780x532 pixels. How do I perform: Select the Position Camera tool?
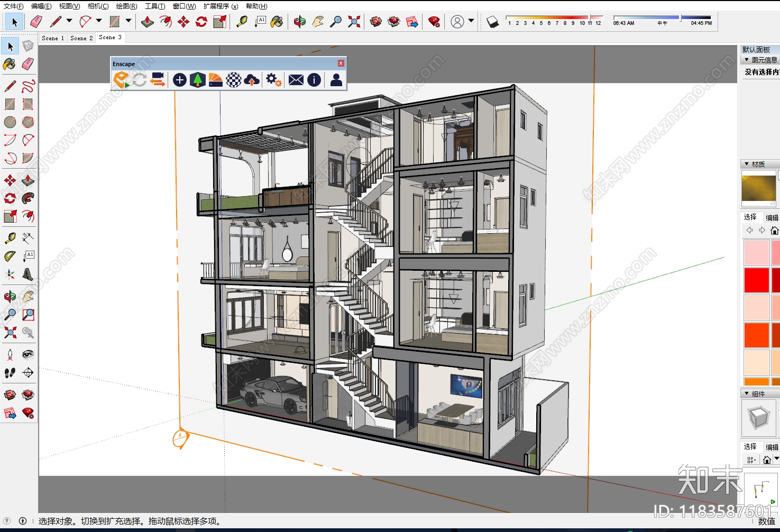tap(10, 355)
